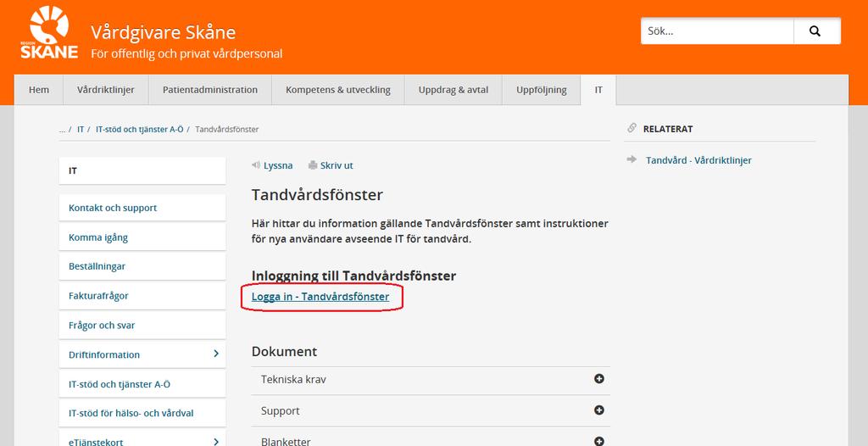Click Blanketter document row label
Screen dimensions: 868x446
pos(286,442)
